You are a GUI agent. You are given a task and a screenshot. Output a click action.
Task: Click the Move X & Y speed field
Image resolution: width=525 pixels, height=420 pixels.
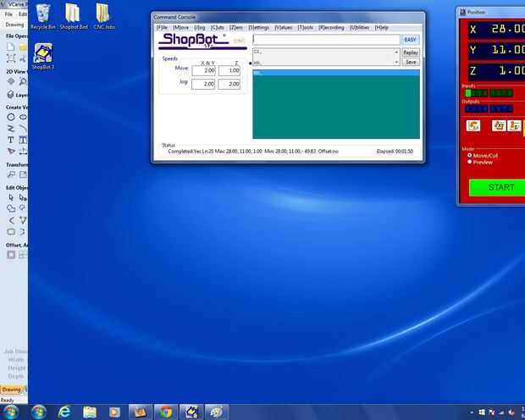(203, 70)
